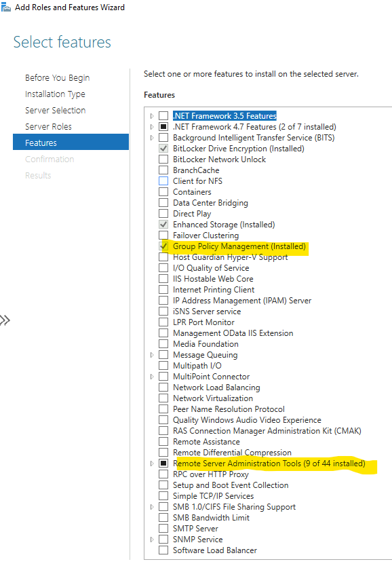Enable the Containers feature checkbox
The height and width of the screenshot is (566, 392).
click(163, 191)
